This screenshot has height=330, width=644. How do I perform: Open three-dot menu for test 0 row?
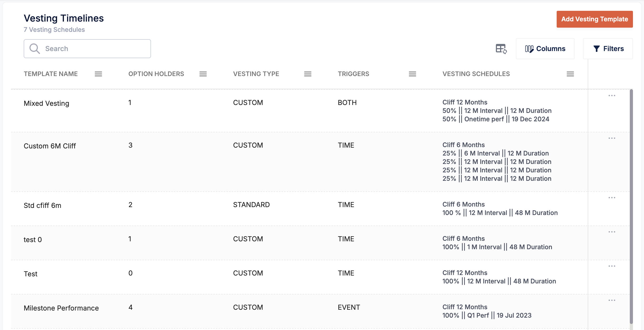(x=612, y=232)
